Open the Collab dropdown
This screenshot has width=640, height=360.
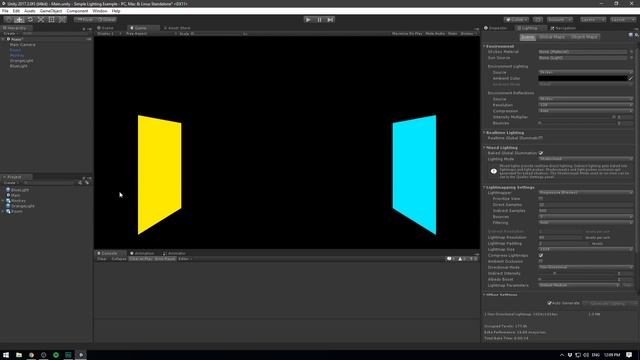coord(516,20)
